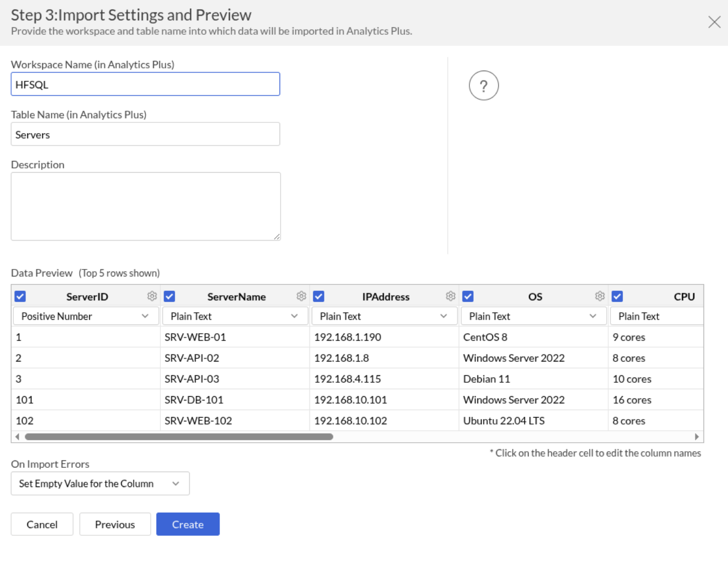Click the horizontal scrollbar thumb in preview
The height and width of the screenshot is (571, 728).
tap(179, 437)
